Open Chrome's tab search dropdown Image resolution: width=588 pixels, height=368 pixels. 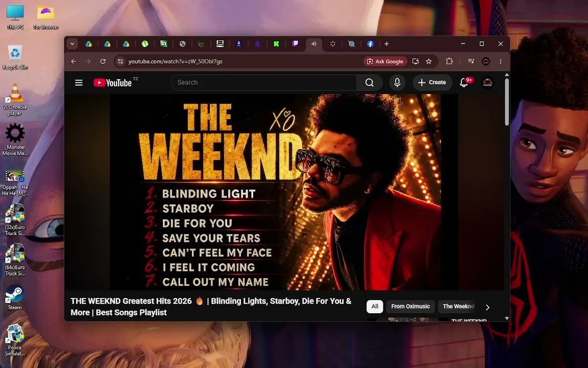(x=72, y=44)
